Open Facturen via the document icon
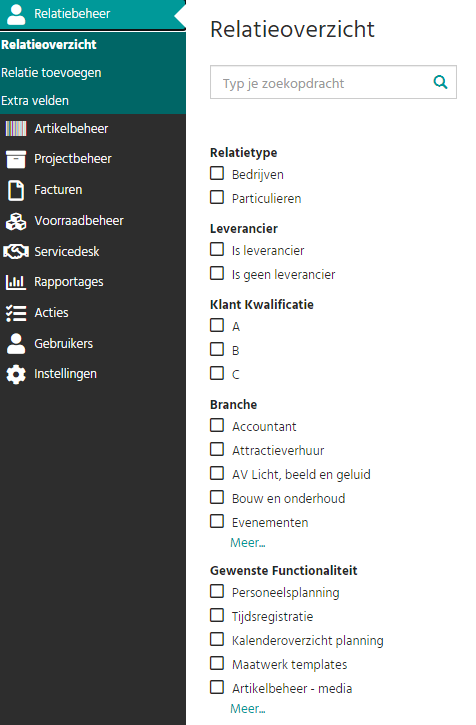The image size is (476, 725). click(x=16, y=190)
